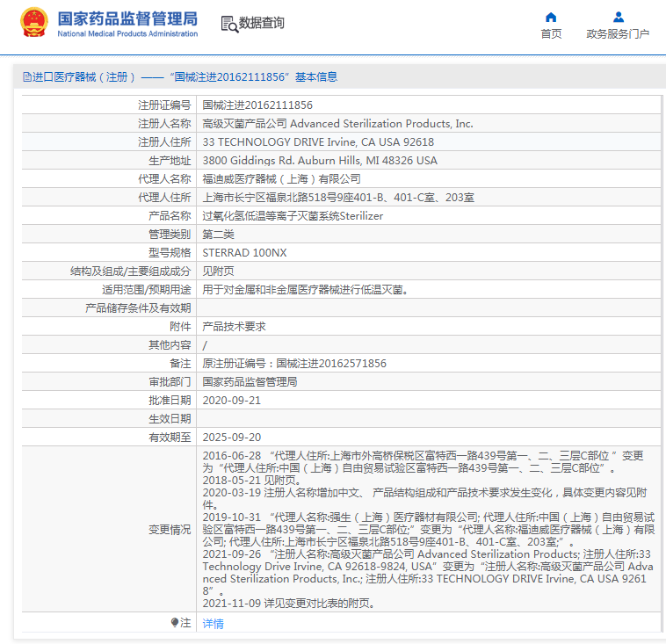Select the category value 第二类
Image resolution: width=666 pixels, height=644 pixels.
click(218, 235)
